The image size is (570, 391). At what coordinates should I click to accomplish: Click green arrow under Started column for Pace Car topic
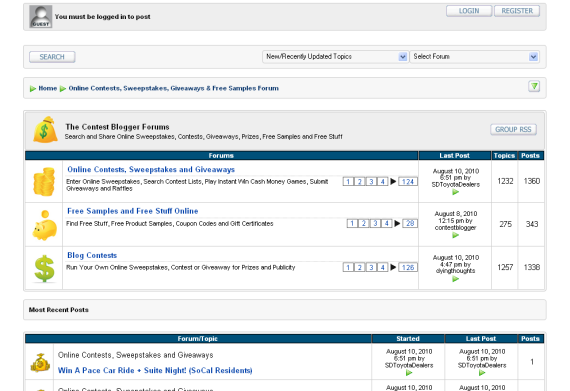pyautogui.click(x=409, y=372)
